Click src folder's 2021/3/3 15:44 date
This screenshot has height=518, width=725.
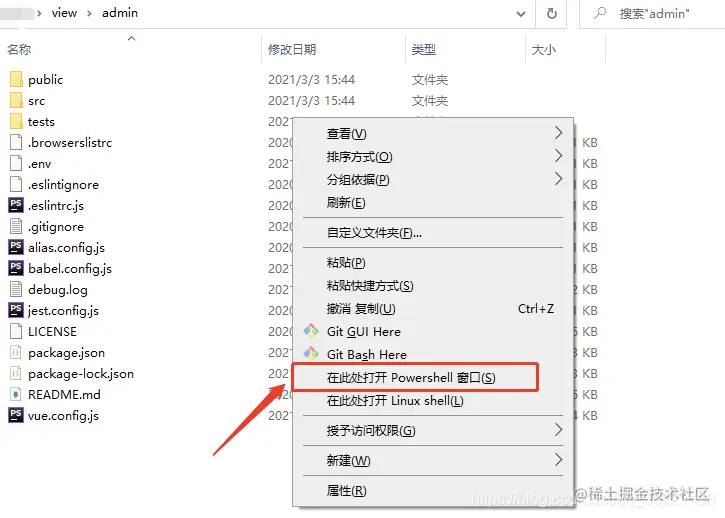pyautogui.click(x=312, y=100)
